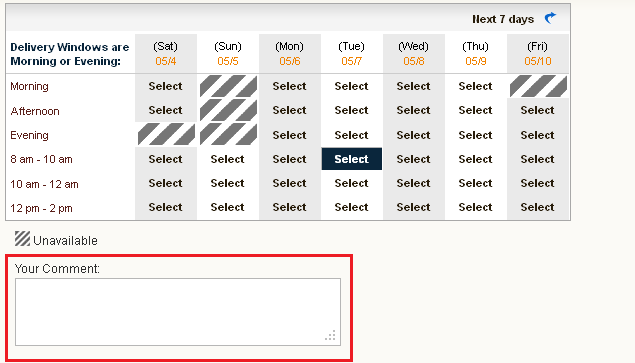
Task: Click the (Sat) 05/4 column header
Action: coord(166,53)
